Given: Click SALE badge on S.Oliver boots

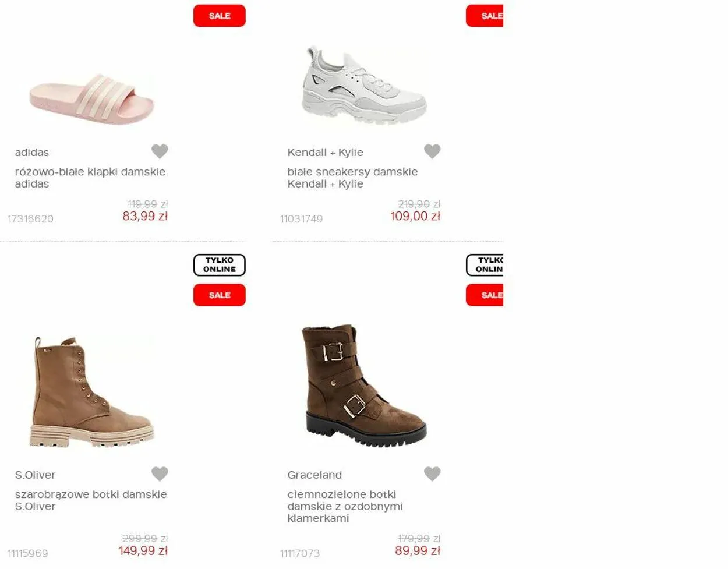Looking at the screenshot, I should [x=220, y=295].
